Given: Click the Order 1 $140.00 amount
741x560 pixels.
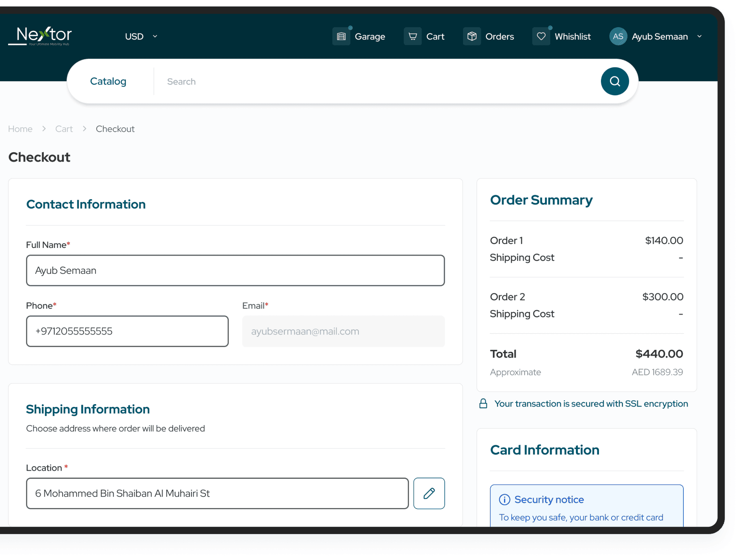Looking at the screenshot, I should pyautogui.click(x=664, y=241).
